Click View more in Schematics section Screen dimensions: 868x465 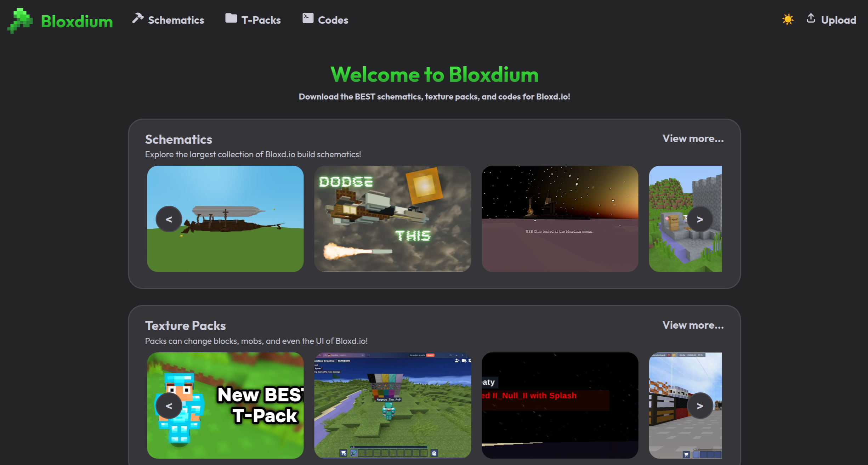pyautogui.click(x=693, y=138)
